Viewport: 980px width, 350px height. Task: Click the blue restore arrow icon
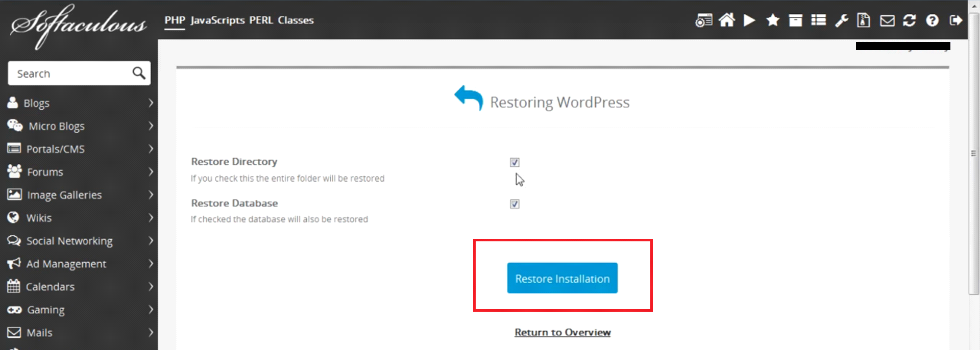[x=469, y=98]
